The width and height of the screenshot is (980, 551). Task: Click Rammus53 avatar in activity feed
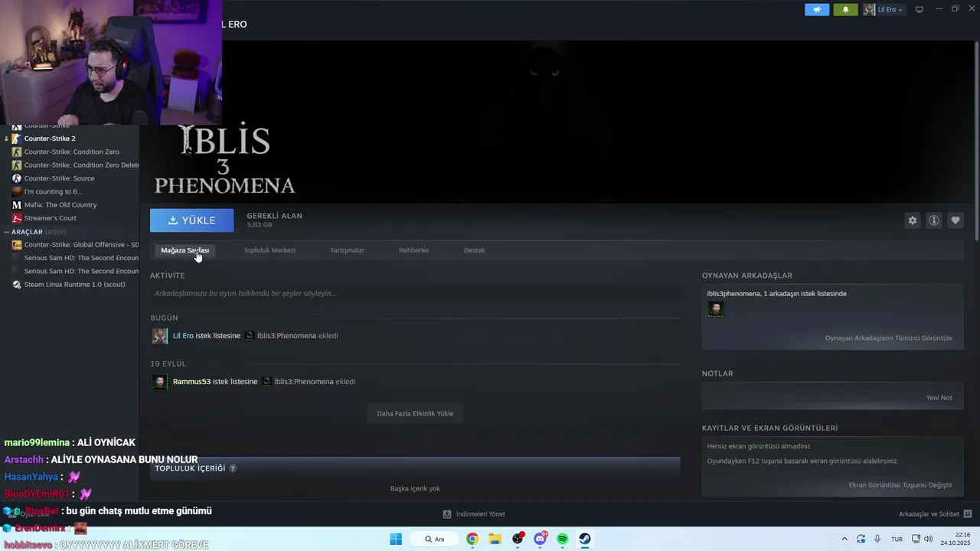pos(159,382)
